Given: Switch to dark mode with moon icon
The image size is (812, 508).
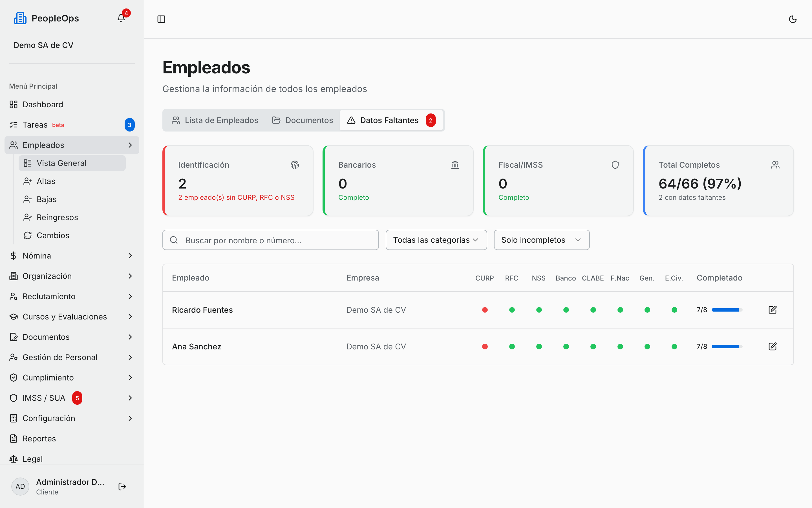Looking at the screenshot, I should [x=793, y=19].
